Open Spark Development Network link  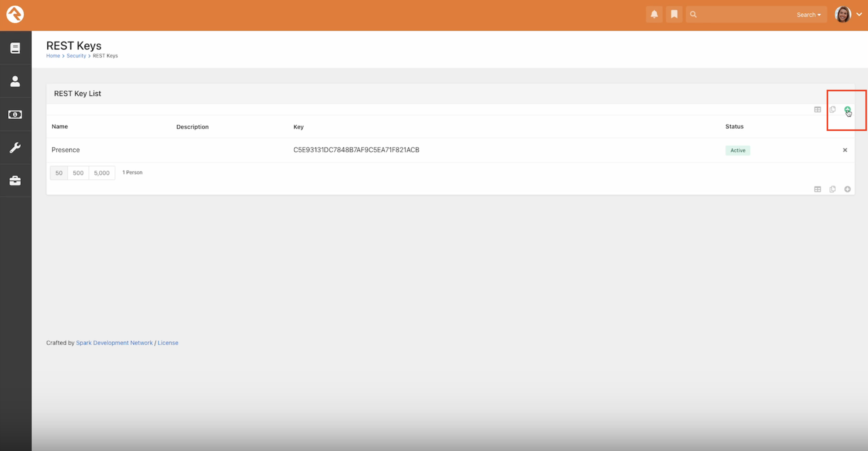click(114, 343)
